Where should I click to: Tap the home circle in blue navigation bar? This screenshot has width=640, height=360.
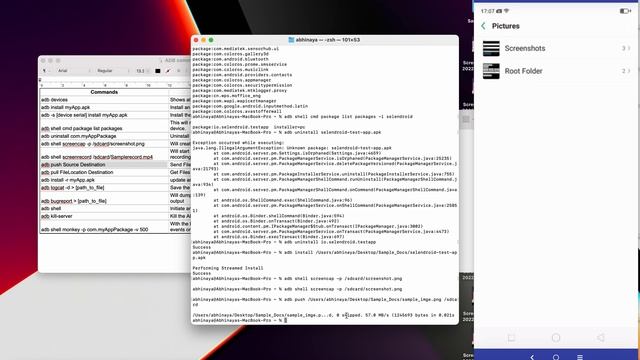(556, 357)
